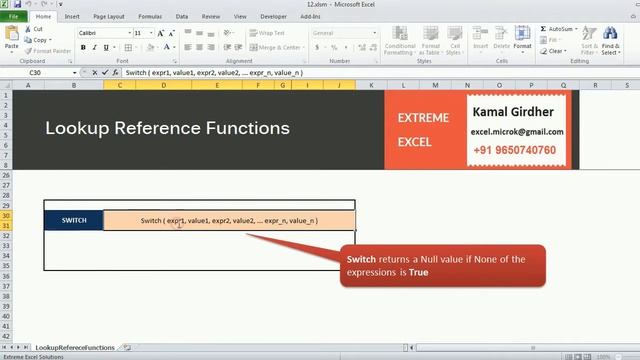This screenshot has width=640, height=360.
Task: Switch to the Formulas tab
Action: pyautogui.click(x=150, y=16)
